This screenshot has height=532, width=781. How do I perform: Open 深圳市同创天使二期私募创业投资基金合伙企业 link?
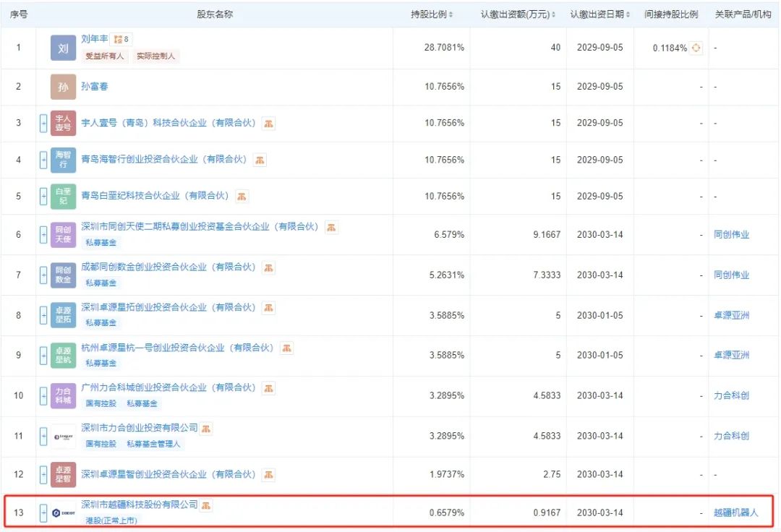[x=200, y=227]
